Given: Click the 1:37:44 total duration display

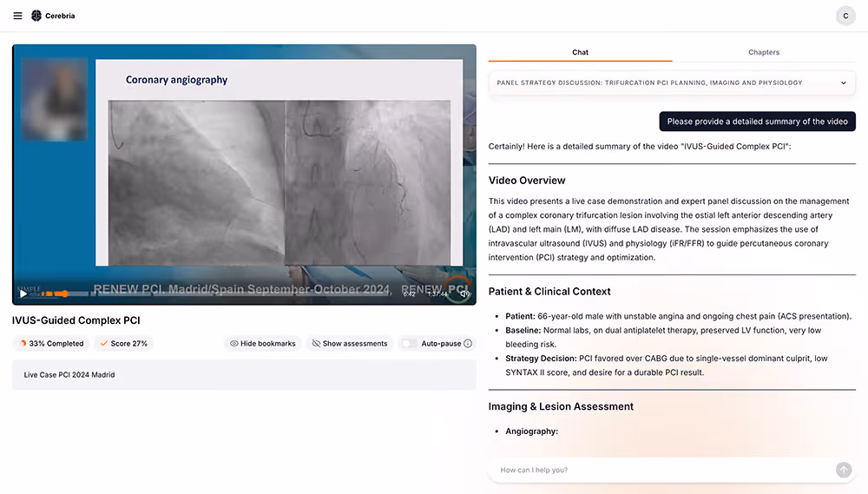Looking at the screenshot, I should click(437, 294).
